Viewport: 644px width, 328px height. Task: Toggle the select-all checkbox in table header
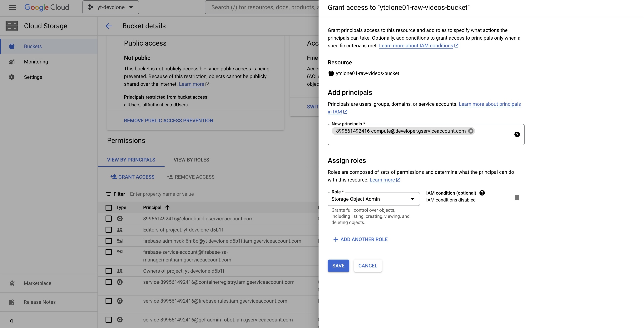coord(108,207)
